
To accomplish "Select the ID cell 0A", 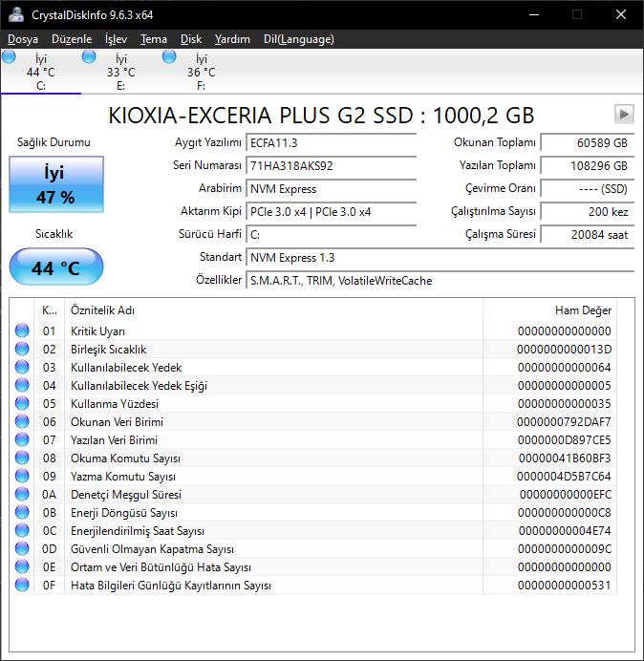I will tap(50, 495).
